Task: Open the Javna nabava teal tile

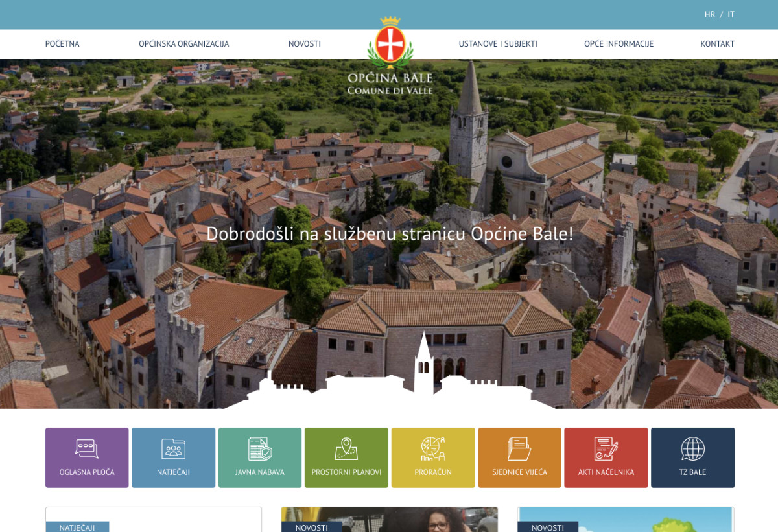Action: coord(260,457)
